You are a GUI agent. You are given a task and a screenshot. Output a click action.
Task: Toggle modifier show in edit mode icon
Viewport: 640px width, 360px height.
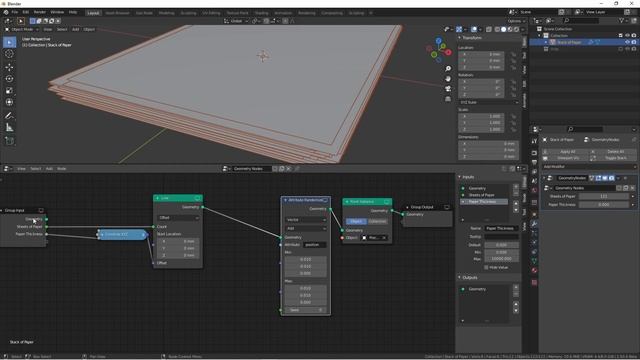pos(598,178)
